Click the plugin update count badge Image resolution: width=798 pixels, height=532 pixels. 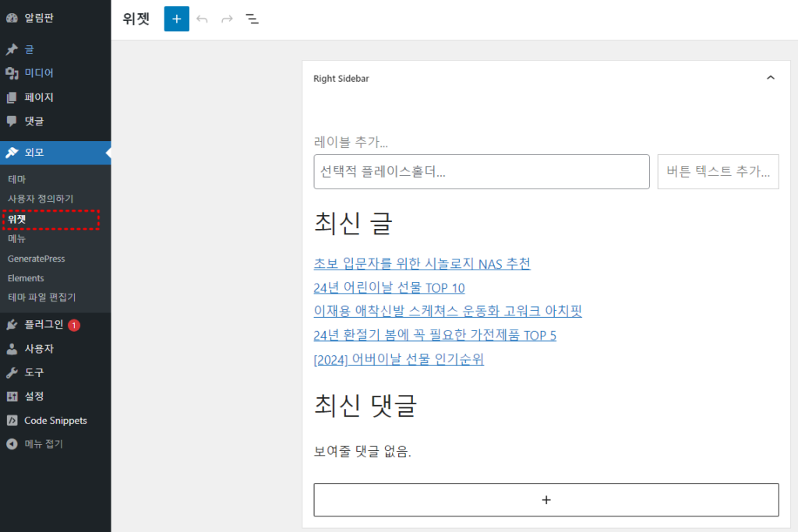click(x=74, y=325)
